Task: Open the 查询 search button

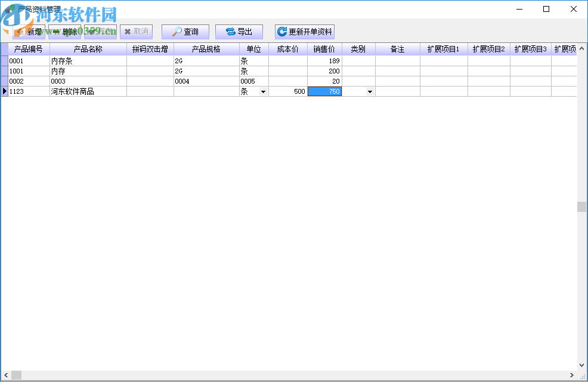Action: click(x=185, y=32)
